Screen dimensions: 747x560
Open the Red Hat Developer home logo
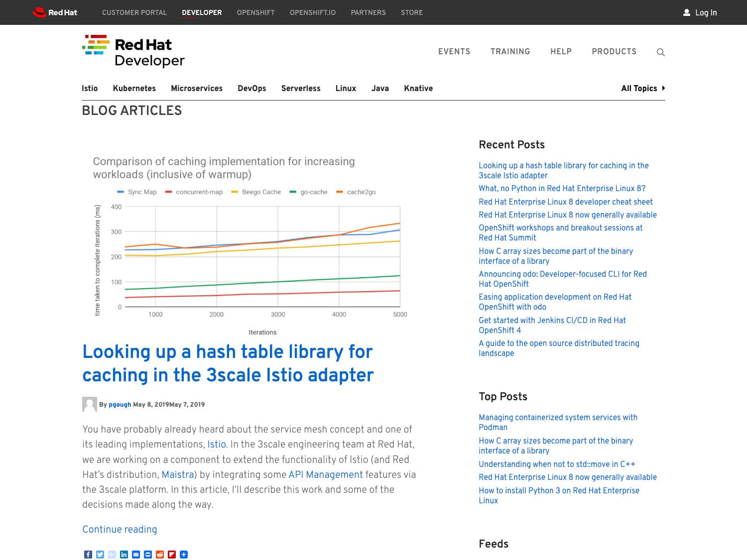click(133, 51)
